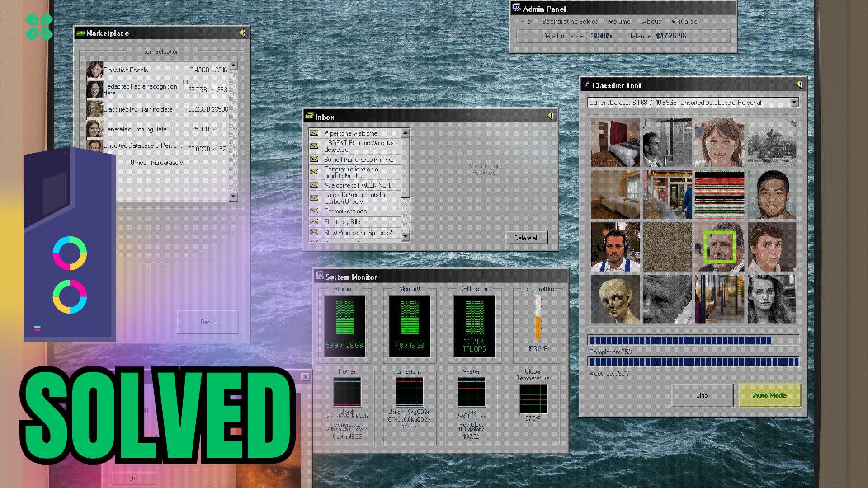Tick the checkbox beside Redacted Facial recognition data
The image size is (868, 488).
point(185,82)
